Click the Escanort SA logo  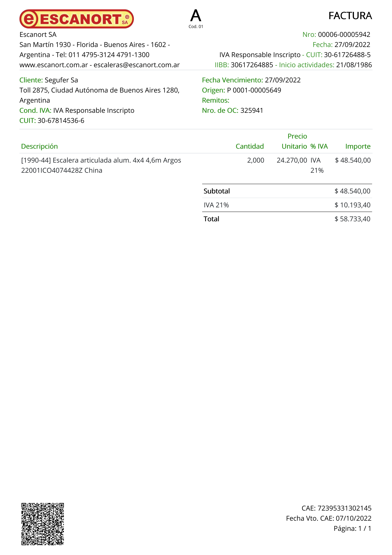(76, 19)
